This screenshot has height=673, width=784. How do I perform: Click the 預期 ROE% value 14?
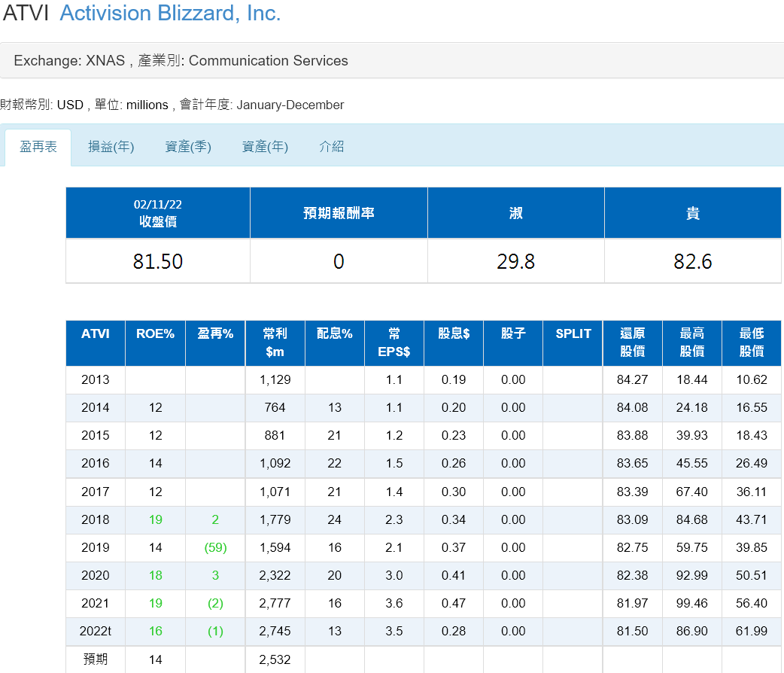[x=156, y=659]
